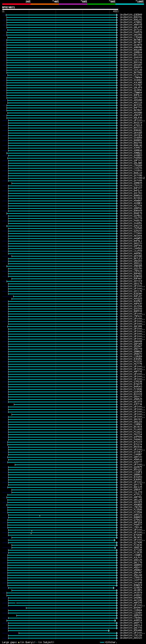
Task: Click the query end position 432
Action: [x=115, y=11]
